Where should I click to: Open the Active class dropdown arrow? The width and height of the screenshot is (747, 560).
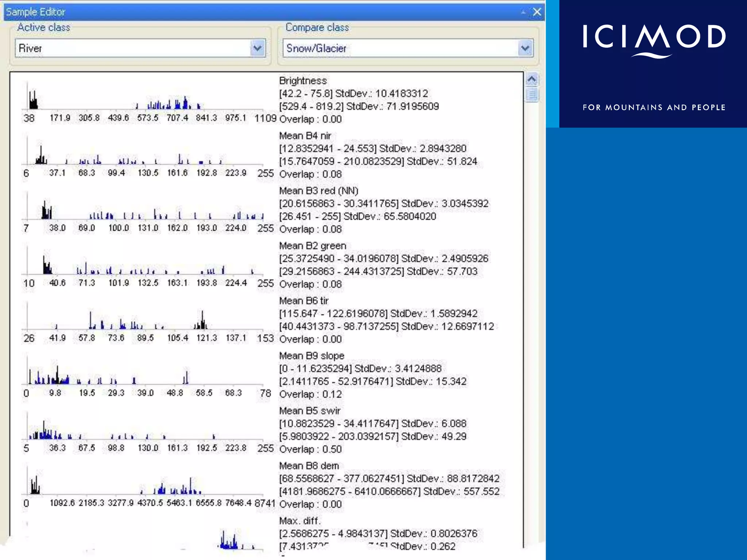click(258, 48)
